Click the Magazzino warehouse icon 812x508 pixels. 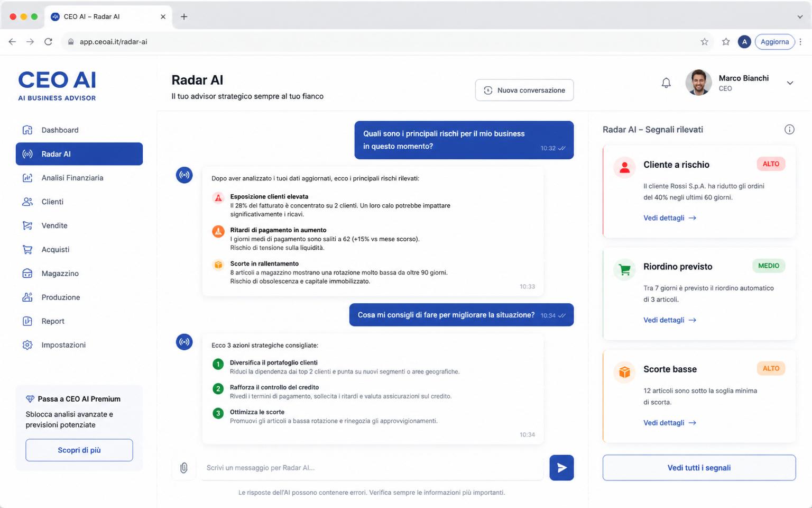(27, 273)
